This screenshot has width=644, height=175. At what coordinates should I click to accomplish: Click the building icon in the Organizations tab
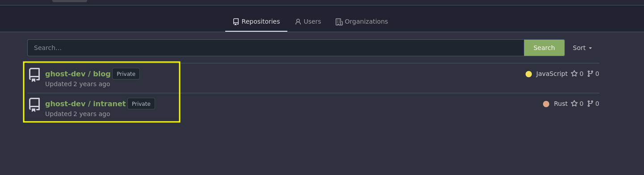(339, 21)
